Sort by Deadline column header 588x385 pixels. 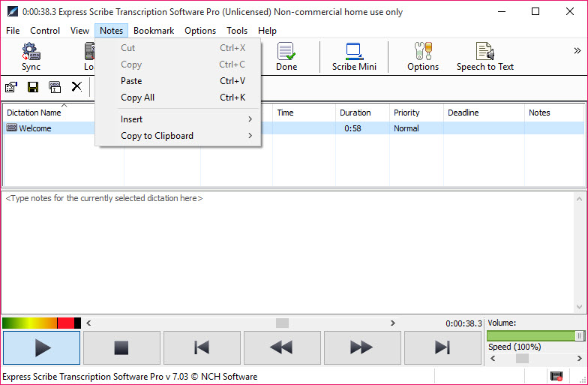point(484,113)
